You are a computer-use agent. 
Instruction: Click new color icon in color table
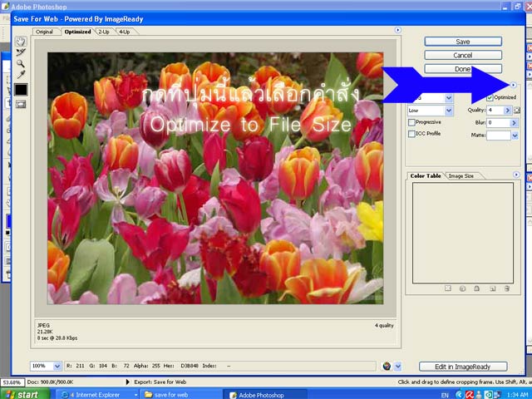click(x=493, y=288)
